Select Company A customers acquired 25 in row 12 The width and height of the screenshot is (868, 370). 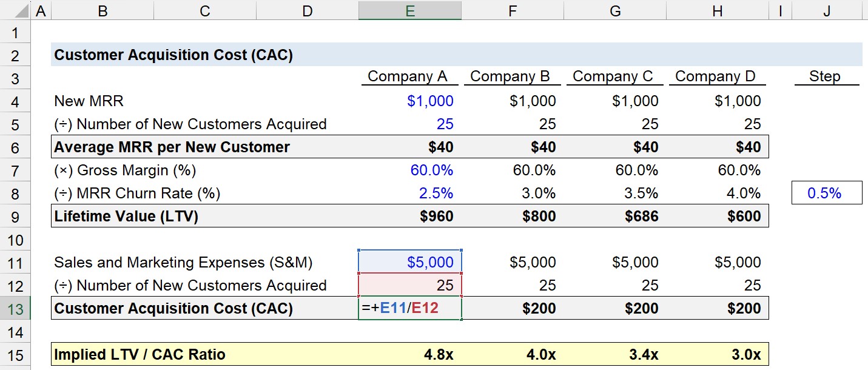tap(410, 286)
